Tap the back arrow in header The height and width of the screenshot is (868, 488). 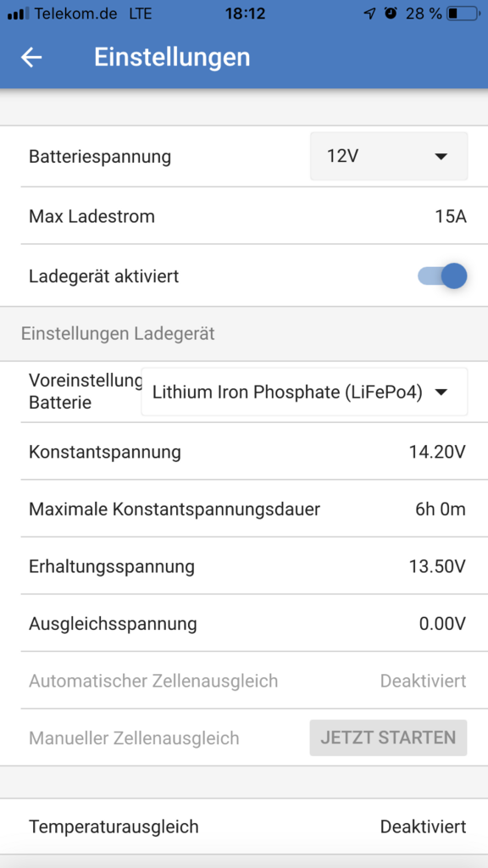click(31, 58)
